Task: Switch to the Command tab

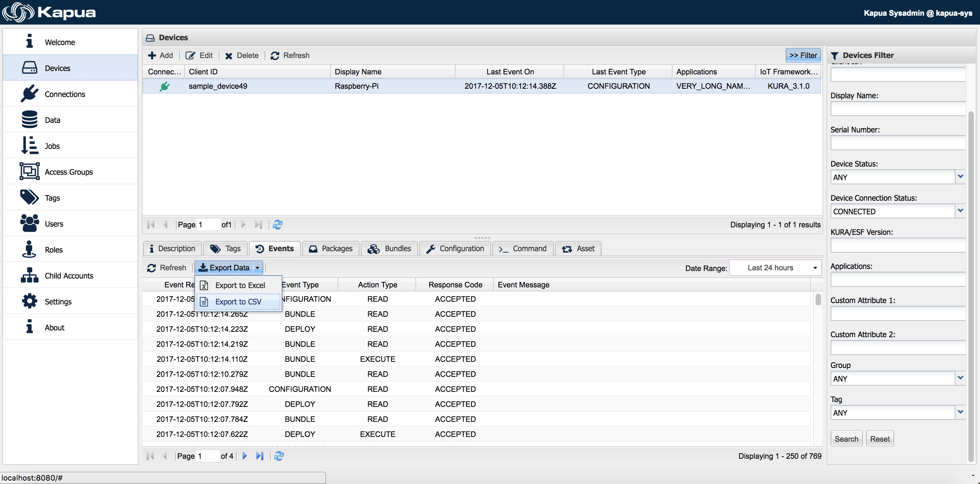Action: (523, 249)
